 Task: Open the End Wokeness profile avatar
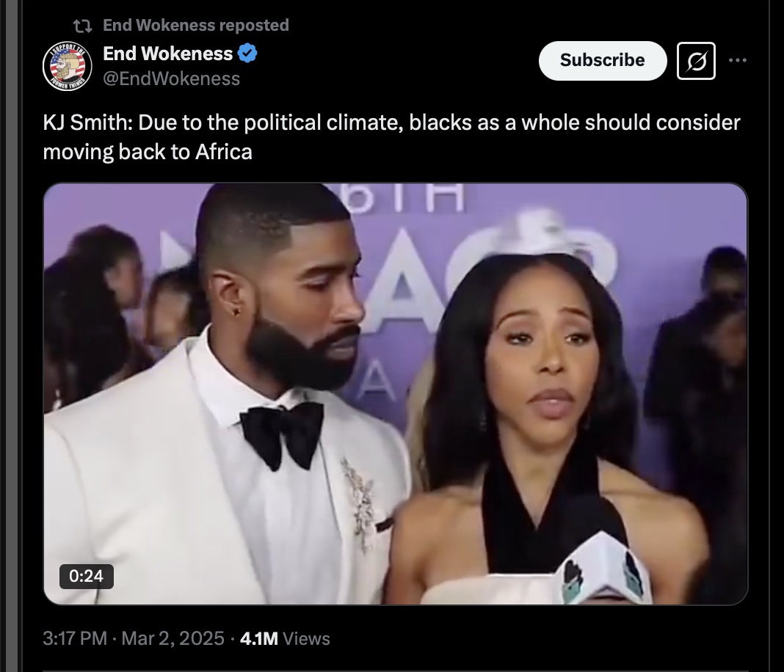point(68,66)
